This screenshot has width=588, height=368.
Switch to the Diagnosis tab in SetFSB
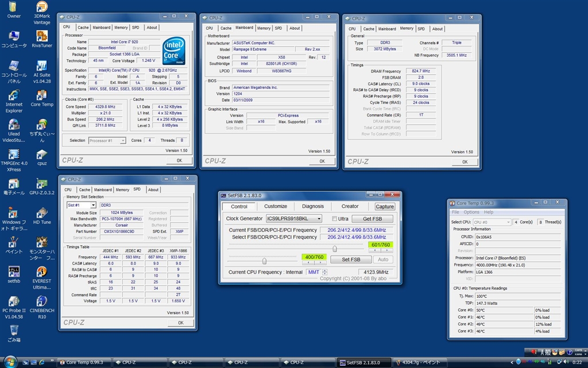[x=312, y=206]
